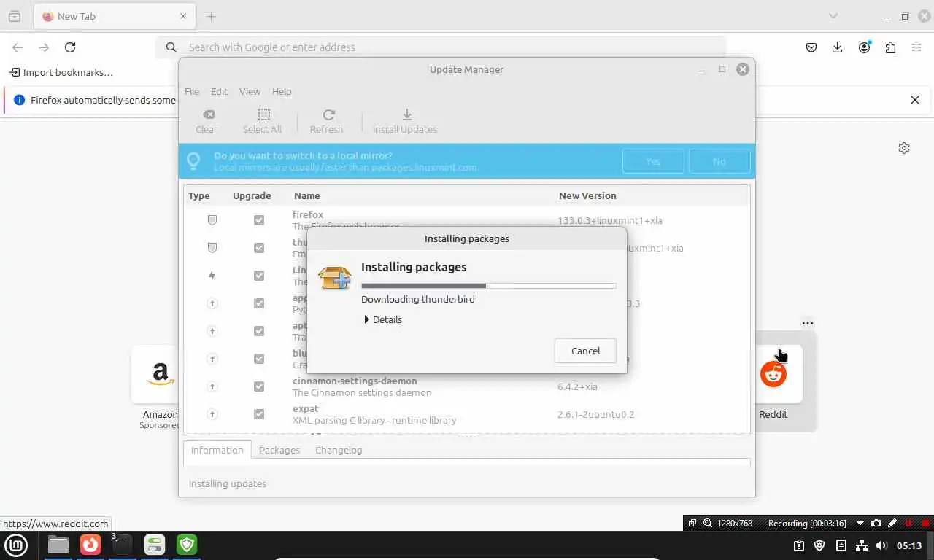Open Linux Mint start menu
934x560 pixels.
pyautogui.click(x=16, y=545)
